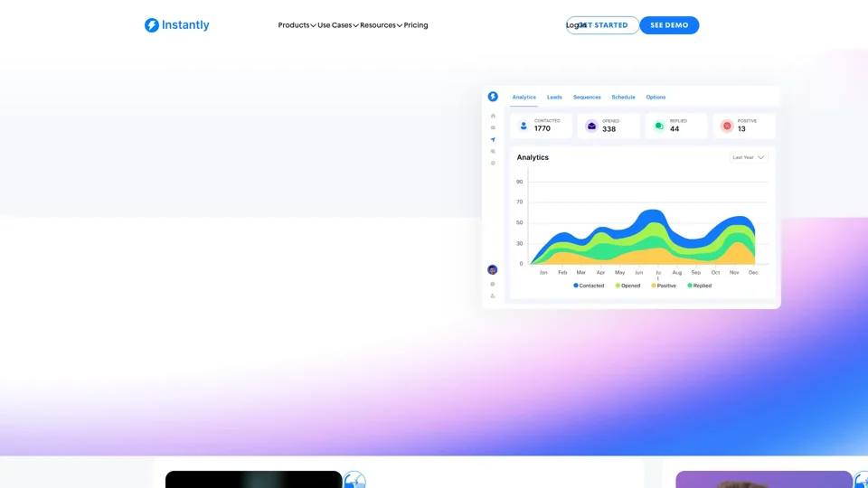Click the Replied value 44
This screenshot has width=868, height=488.
click(675, 129)
